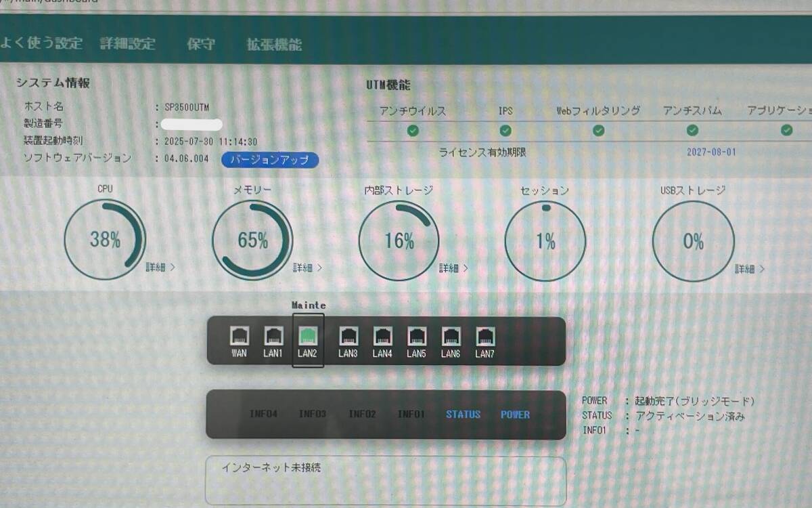Image resolution: width=812 pixels, height=508 pixels.
Task: Click the USBストレージ 0% gauge
Action: click(x=693, y=242)
